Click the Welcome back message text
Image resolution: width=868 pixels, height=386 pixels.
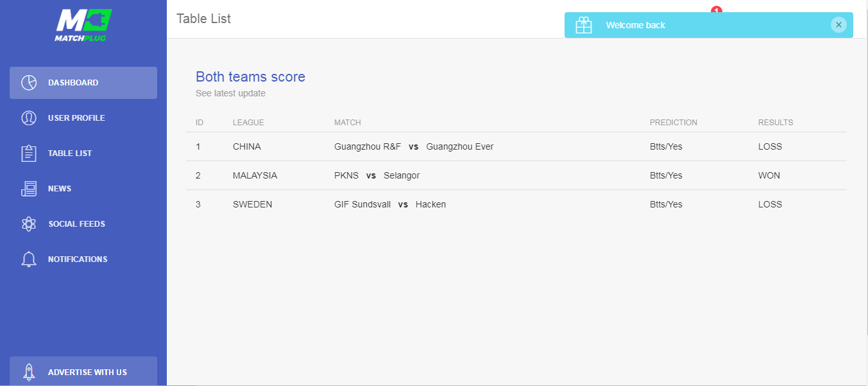(x=636, y=25)
